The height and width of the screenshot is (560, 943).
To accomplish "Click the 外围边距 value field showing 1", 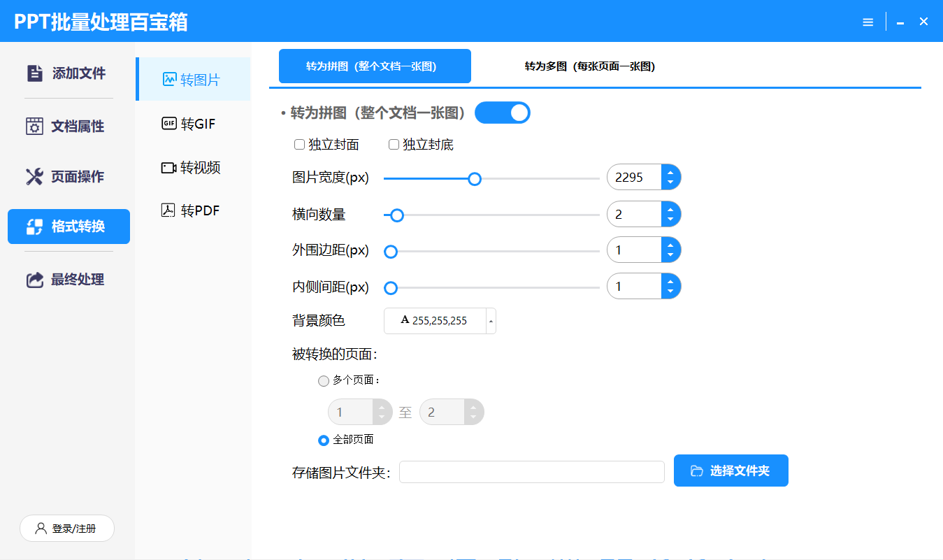I will (x=634, y=250).
